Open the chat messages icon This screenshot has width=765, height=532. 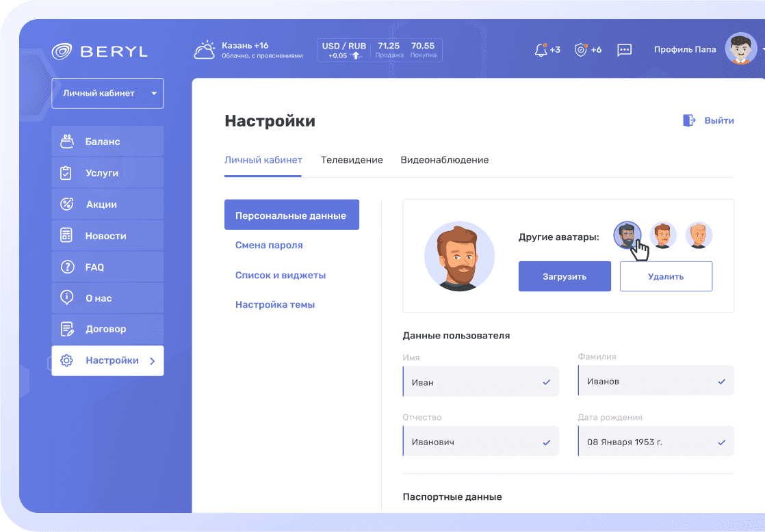[624, 50]
